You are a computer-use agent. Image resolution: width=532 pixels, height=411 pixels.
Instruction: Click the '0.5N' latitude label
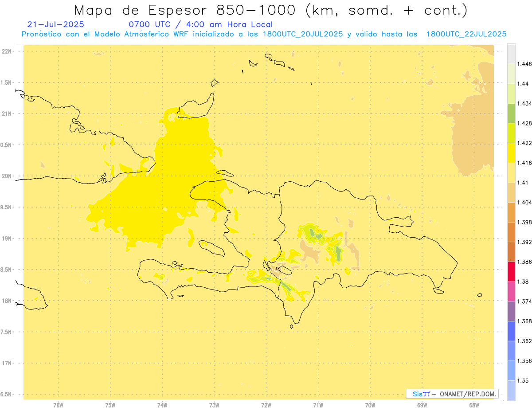pyautogui.click(x=7, y=145)
